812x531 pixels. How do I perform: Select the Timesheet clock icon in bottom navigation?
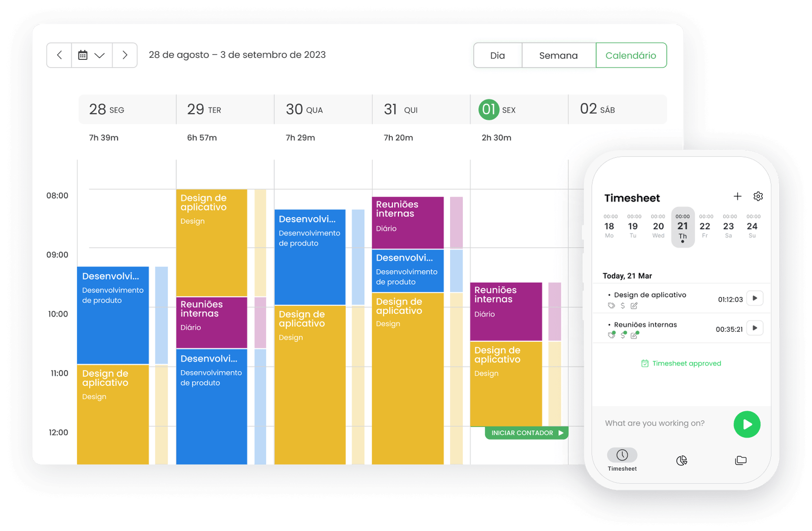coord(622,455)
